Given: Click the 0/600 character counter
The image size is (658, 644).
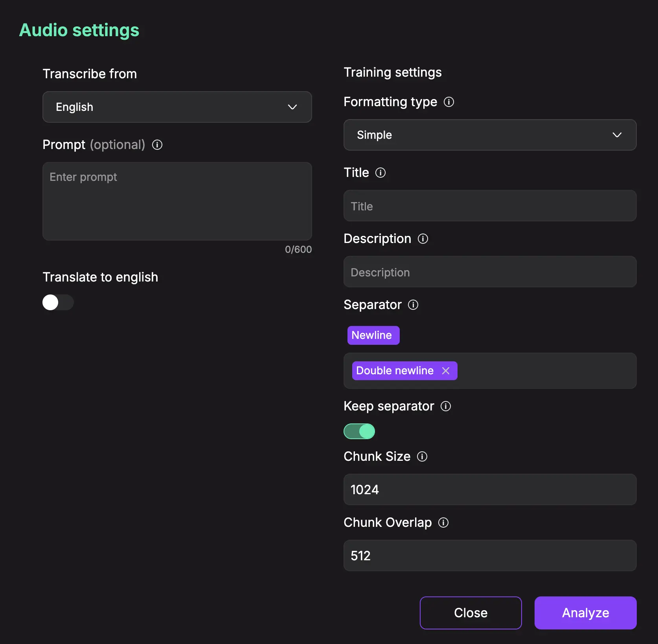Looking at the screenshot, I should (x=298, y=249).
